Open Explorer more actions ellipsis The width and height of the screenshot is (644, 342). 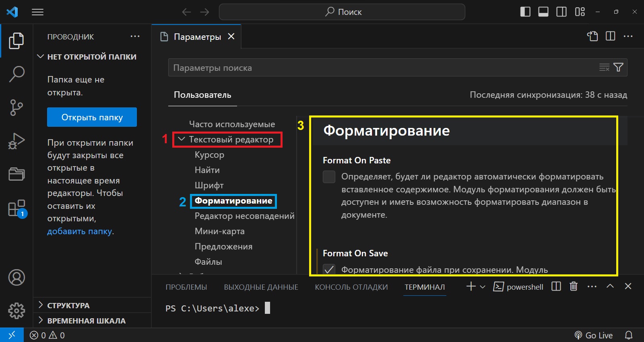pyautogui.click(x=135, y=36)
